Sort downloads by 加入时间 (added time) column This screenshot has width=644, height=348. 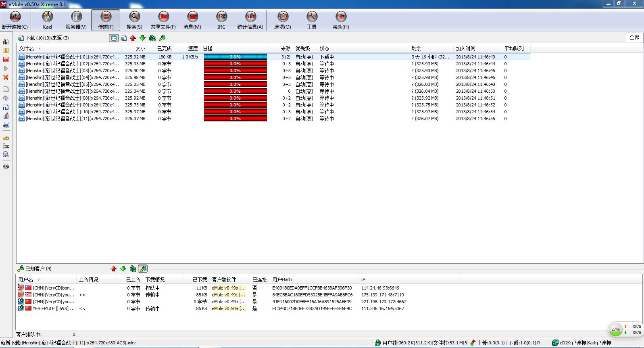point(478,48)
